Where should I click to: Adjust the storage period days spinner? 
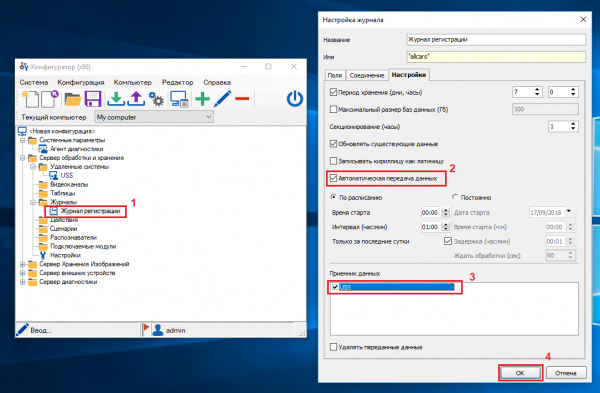click(x=537, y=92)
